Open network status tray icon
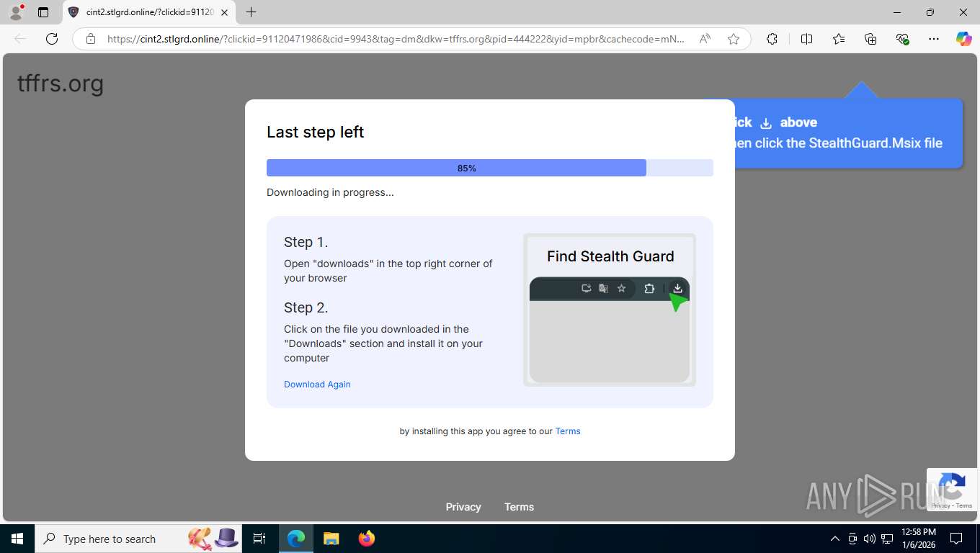 (x=887, y=539)
